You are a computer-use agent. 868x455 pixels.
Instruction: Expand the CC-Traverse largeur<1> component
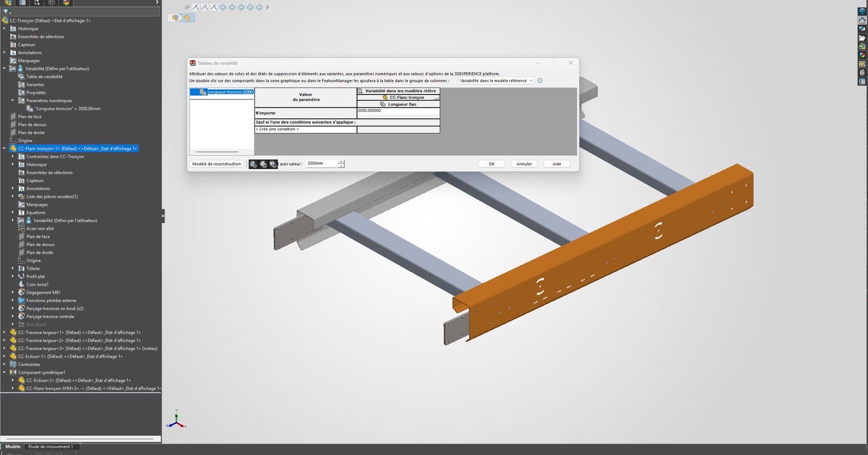tap(4, 332)
